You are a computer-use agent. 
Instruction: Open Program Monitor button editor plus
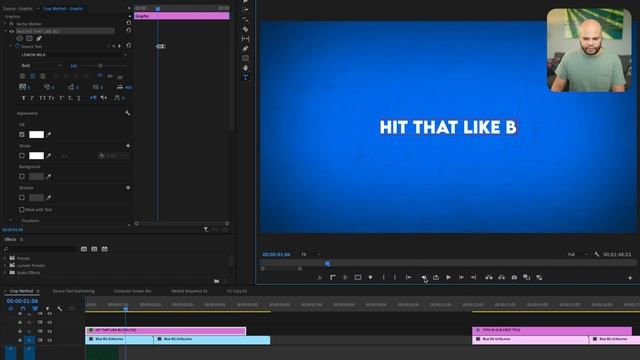pos(630,278)
